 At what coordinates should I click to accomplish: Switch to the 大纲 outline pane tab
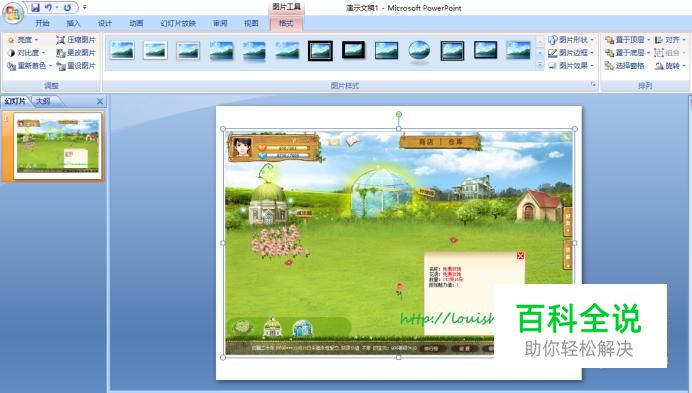pos(43,101)
